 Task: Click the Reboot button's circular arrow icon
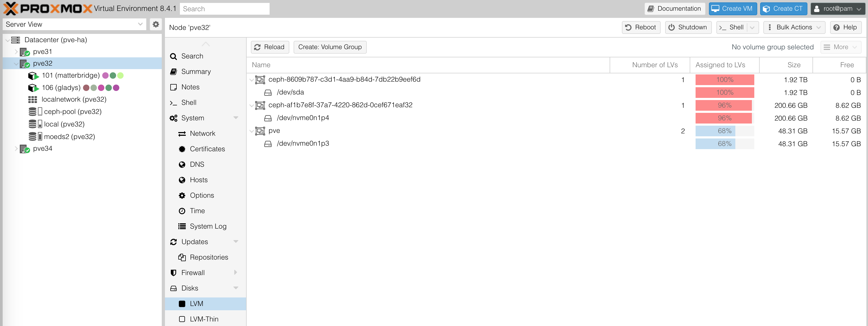[628, 27]
